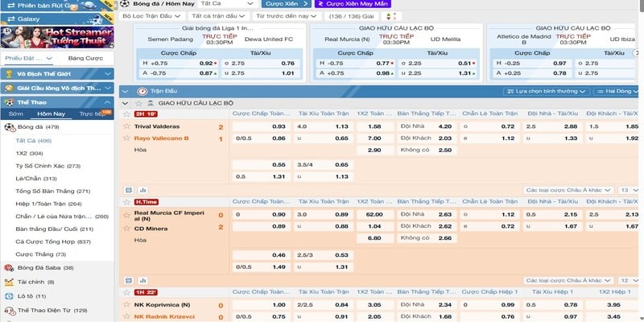Star the Trival Valderas match as favorite

(x=127, y=127)
